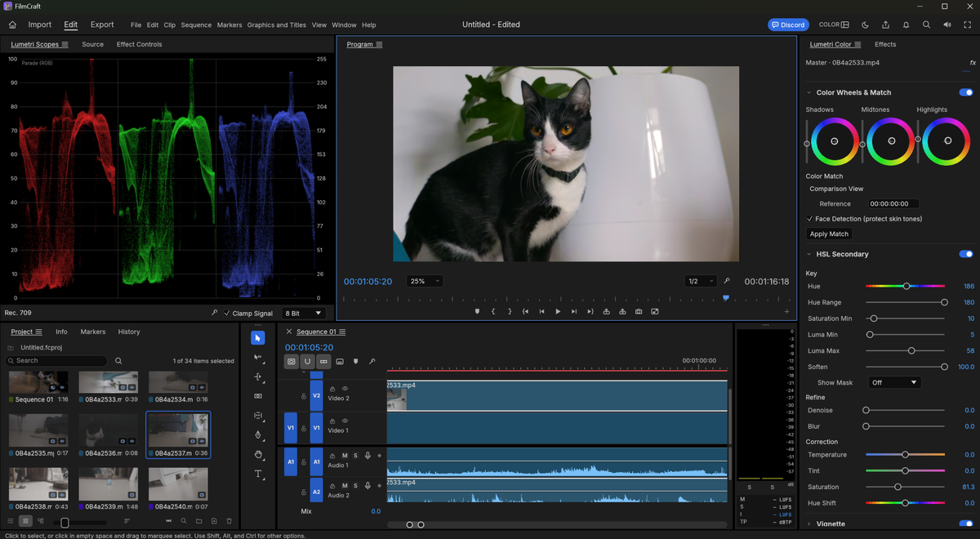Click the project Search field

pyautogui.click(x=57, y=360)
